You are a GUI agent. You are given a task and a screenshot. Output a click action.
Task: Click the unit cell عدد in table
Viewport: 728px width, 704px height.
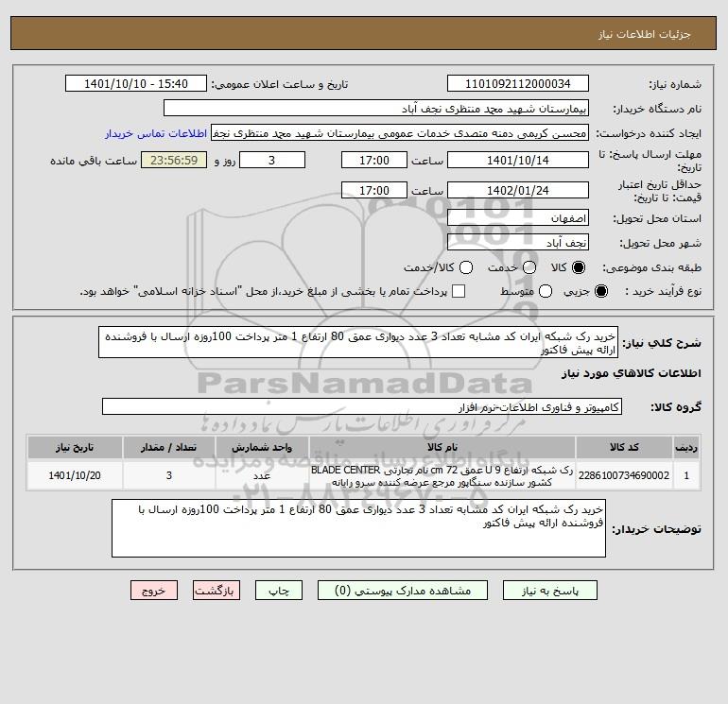point(262,475)
